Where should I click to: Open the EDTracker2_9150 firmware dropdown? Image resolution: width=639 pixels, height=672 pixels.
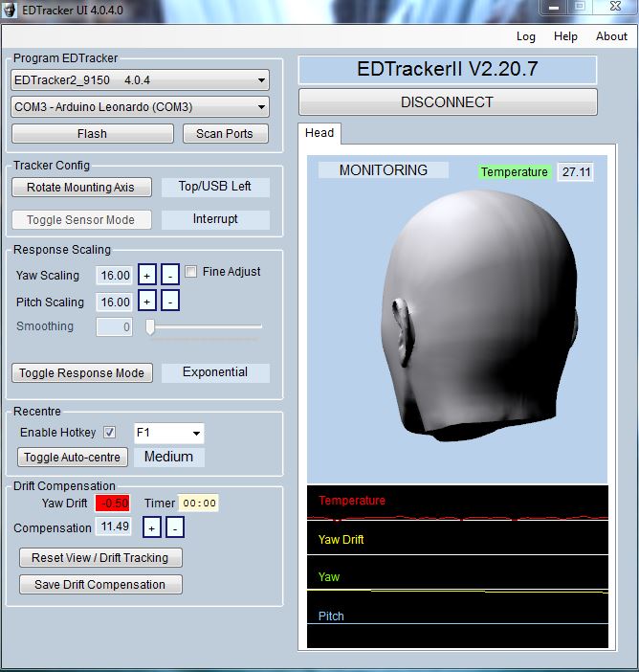(x=140, y=80)
